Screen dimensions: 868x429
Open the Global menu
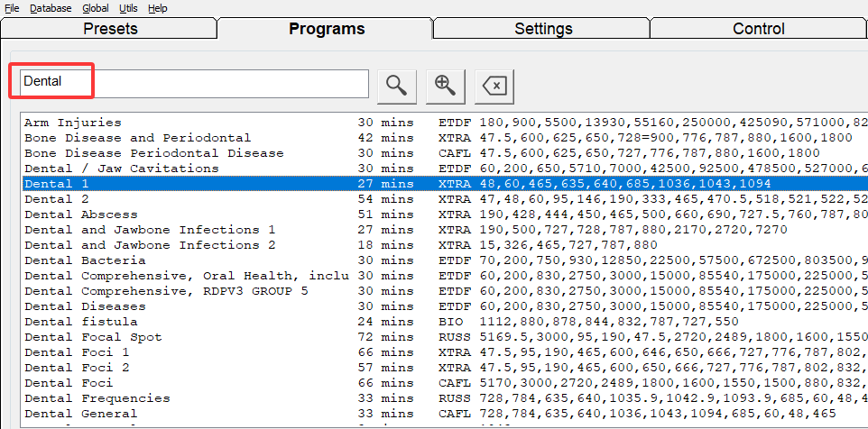pyautogui.click(x=96, y=8)
